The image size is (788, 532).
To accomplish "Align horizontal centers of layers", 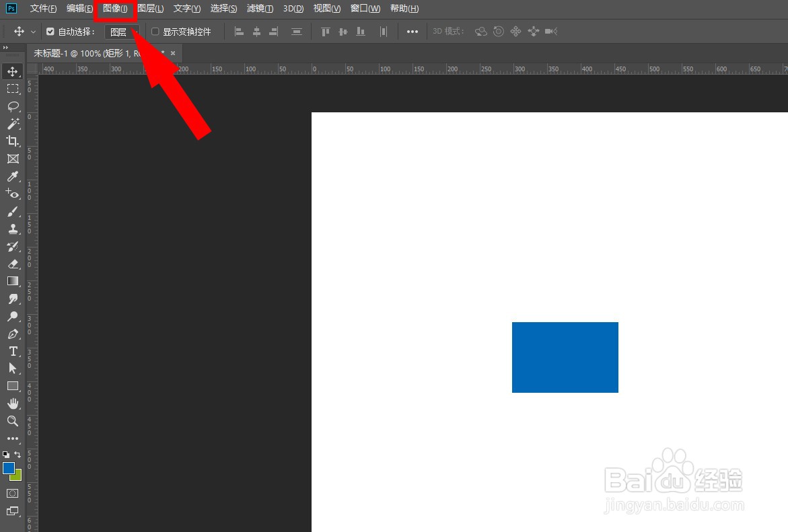I will tap(256, 32).
